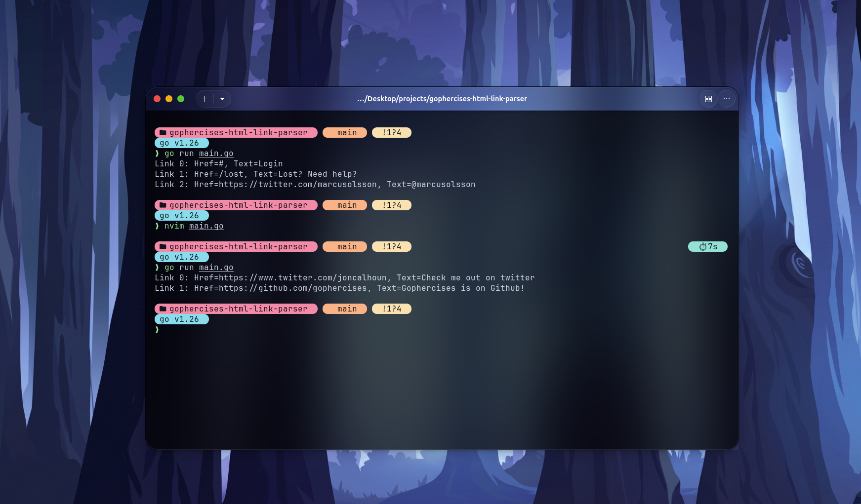Maximize the terminal with the green button

coord(181,99)
